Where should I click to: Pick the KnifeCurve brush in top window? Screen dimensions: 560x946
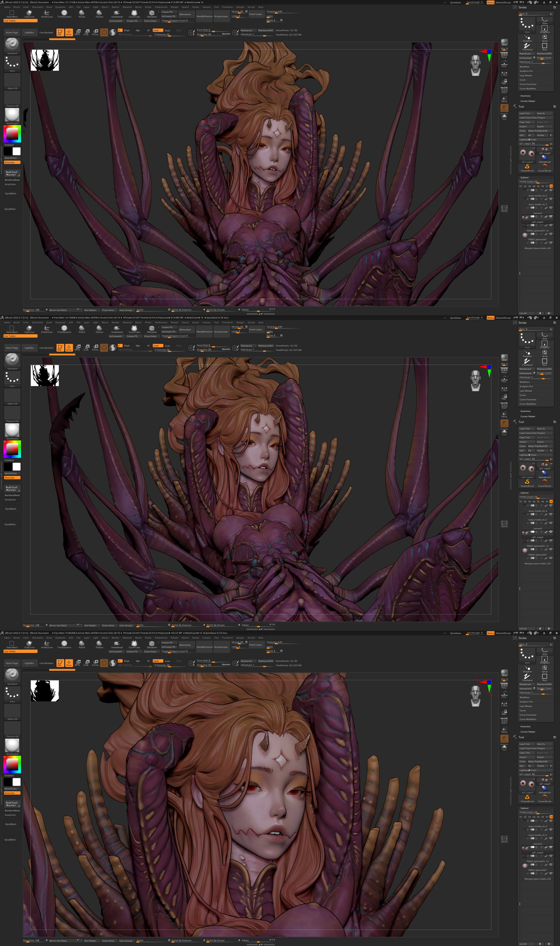click(47, 14)
